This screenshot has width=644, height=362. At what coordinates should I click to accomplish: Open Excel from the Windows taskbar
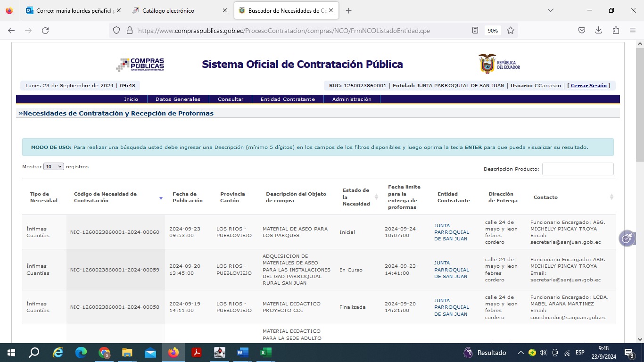tap(265, 353)
